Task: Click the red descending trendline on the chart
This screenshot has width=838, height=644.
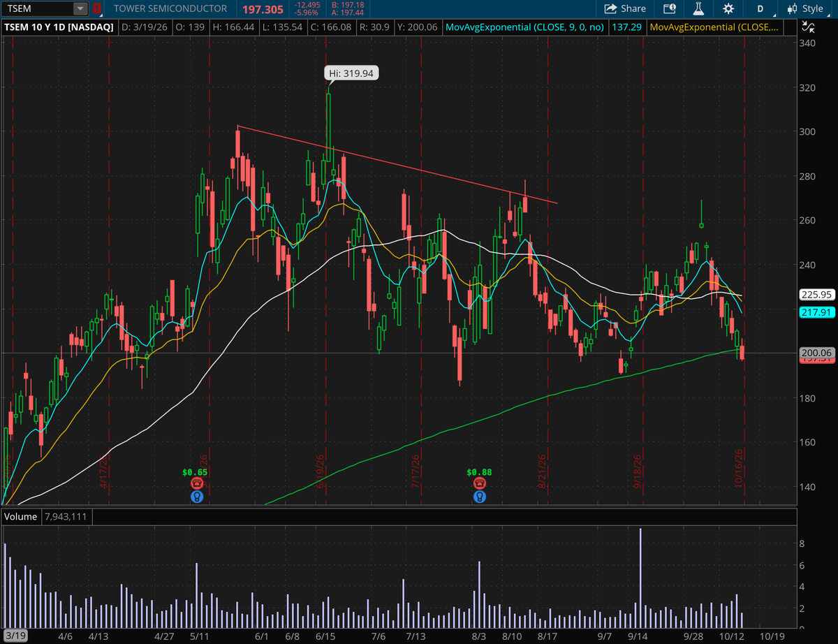Action: tap(398, 166)
